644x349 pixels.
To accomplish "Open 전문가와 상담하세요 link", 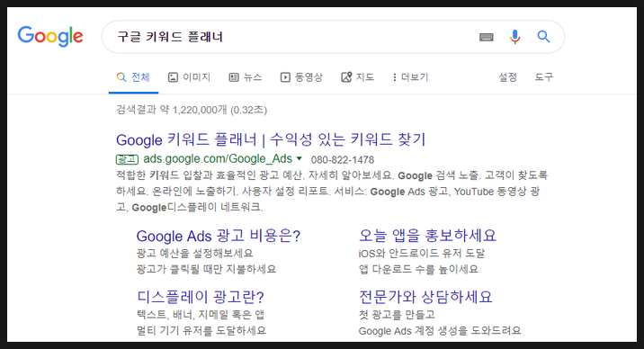I will pyautogui.click(x=425, y=297).
